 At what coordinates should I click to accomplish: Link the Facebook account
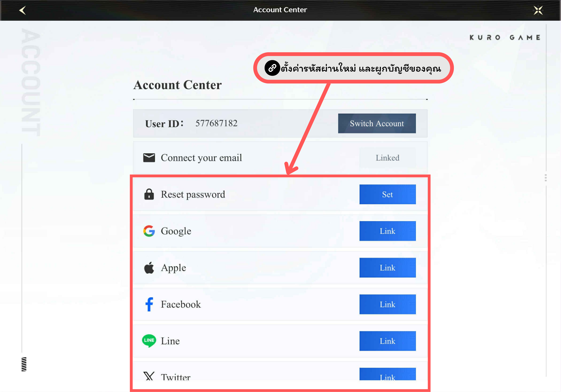pyautogui.click(x=388, y=304)
